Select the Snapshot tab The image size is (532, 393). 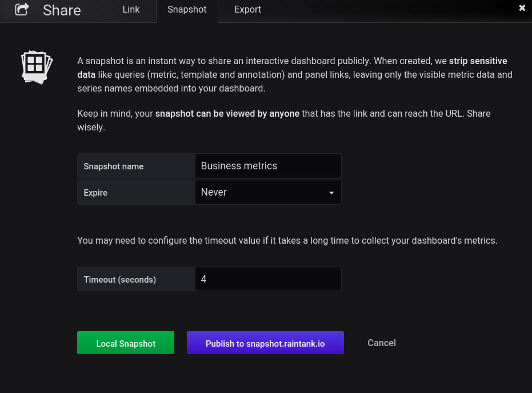[187, 10]
